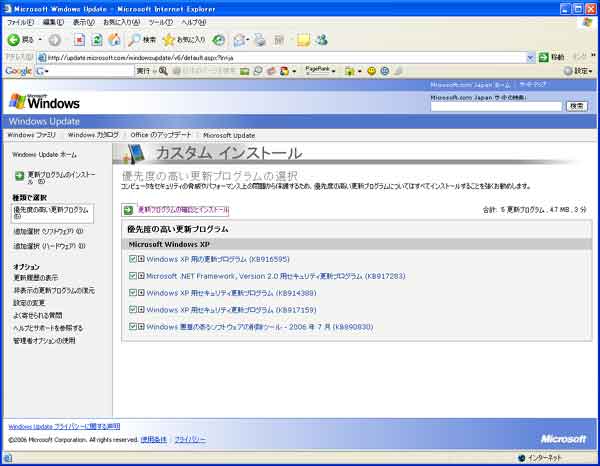Viewport: 600px width, 466px height.
Task: Open the Office のアップデート link
Action: [x=161, y=135]
